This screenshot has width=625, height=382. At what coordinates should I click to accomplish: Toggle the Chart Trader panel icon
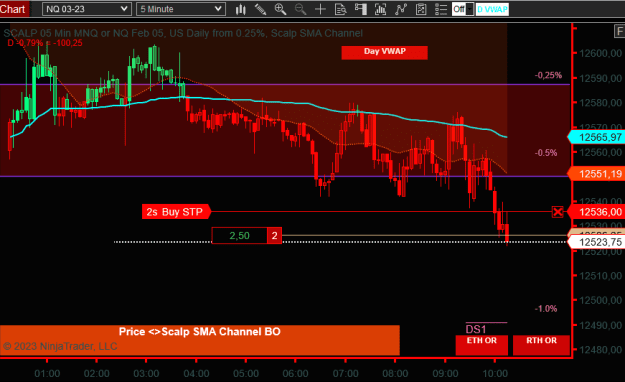pyautogui.click(x=360, y=9)
